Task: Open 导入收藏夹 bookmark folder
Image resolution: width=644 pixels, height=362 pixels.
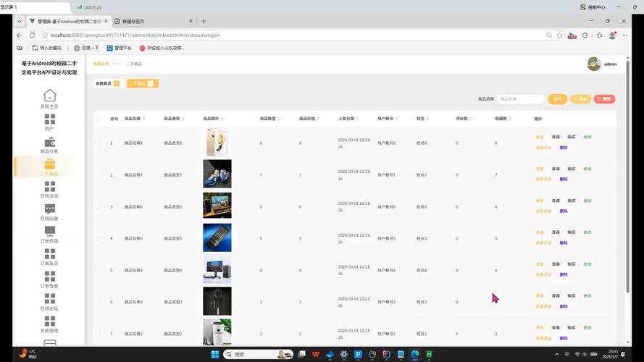Action: click(47, 48)
